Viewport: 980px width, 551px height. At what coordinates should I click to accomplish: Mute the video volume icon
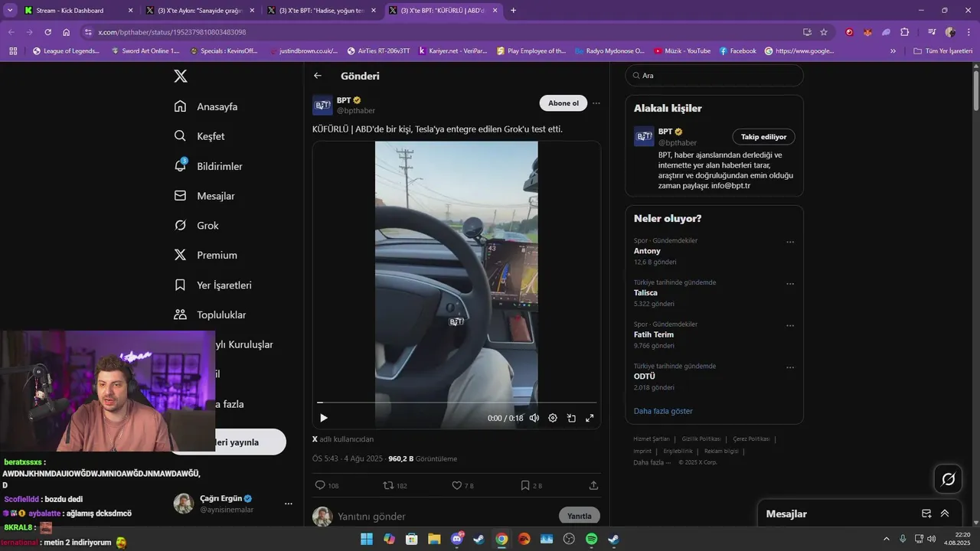[534, 418]
